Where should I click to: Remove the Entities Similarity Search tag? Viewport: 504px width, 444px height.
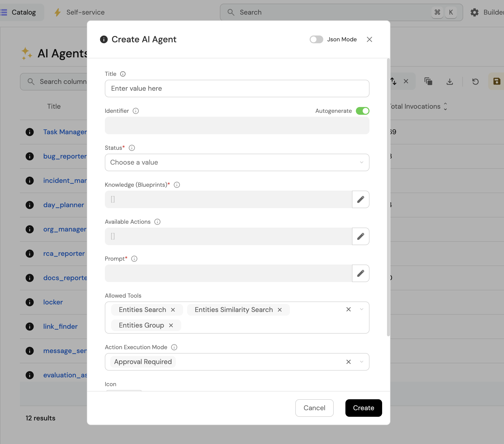tap(280, 310)
